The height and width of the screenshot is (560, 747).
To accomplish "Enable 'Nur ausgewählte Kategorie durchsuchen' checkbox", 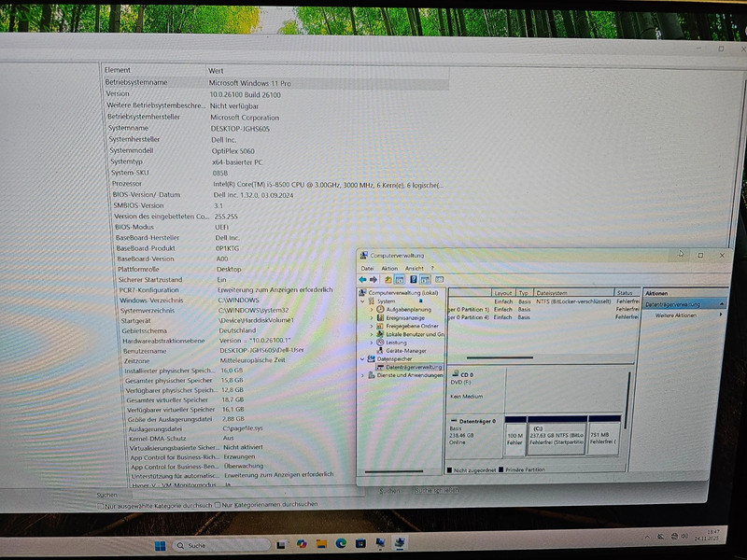I will pos(101,505).
